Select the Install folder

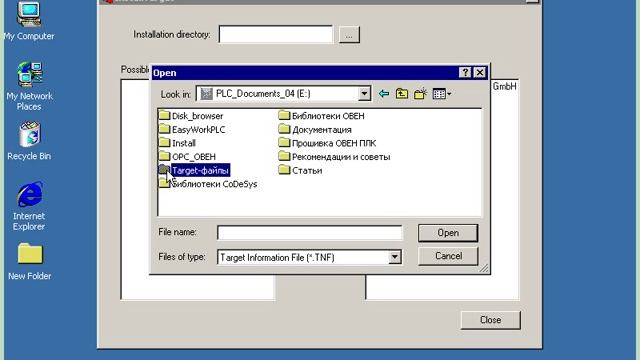pyautogui.click(x=177, y=143)
